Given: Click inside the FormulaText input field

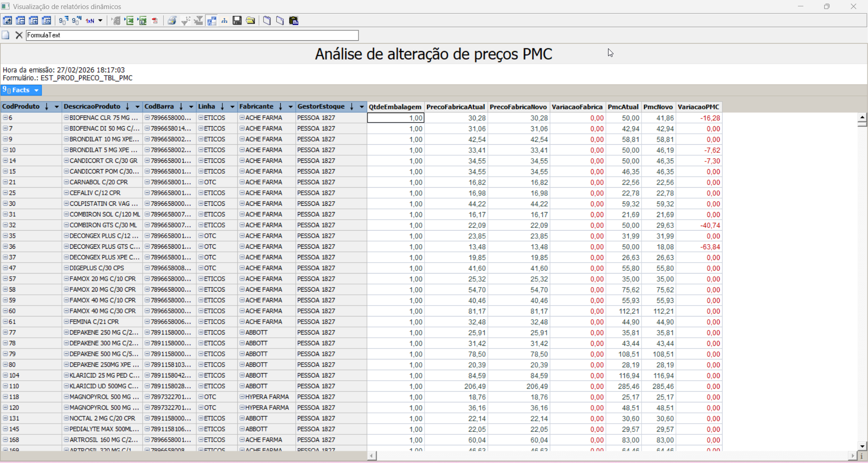Looking at the screenshot, I should coord(192,35).
